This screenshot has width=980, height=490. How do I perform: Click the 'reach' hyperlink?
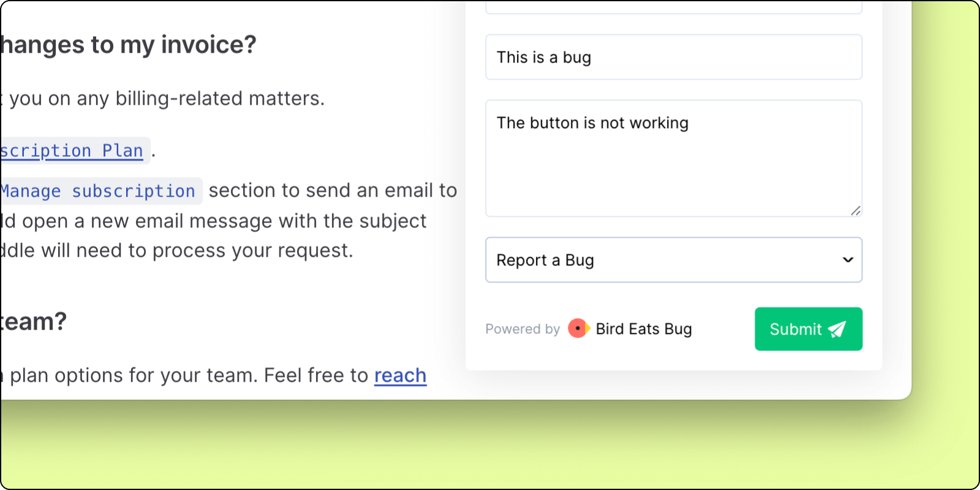400,375
